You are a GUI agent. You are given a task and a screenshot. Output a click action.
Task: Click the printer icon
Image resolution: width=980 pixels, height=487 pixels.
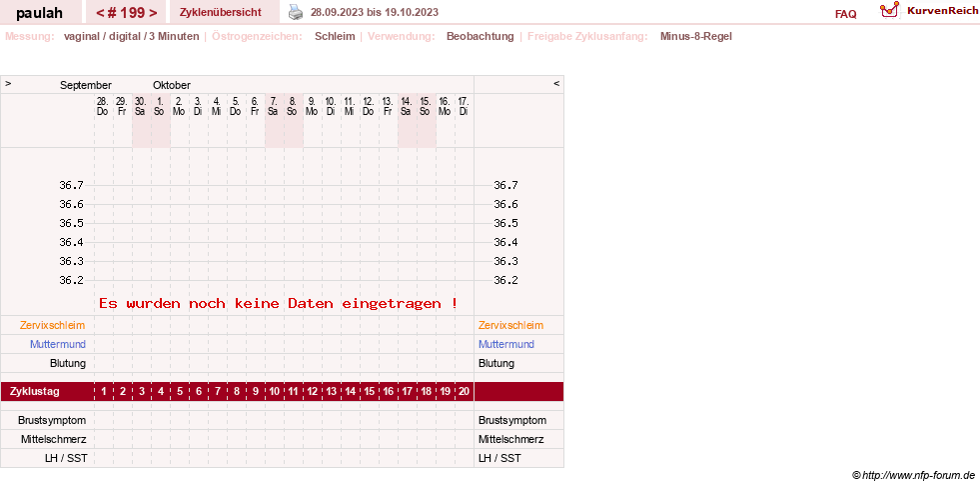pos(295,12)
